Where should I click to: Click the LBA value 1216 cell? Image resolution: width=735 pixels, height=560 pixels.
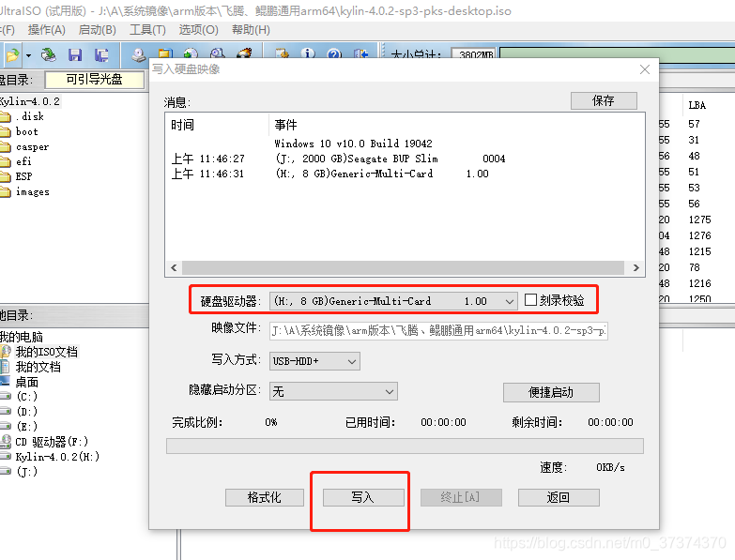[699, 283]
